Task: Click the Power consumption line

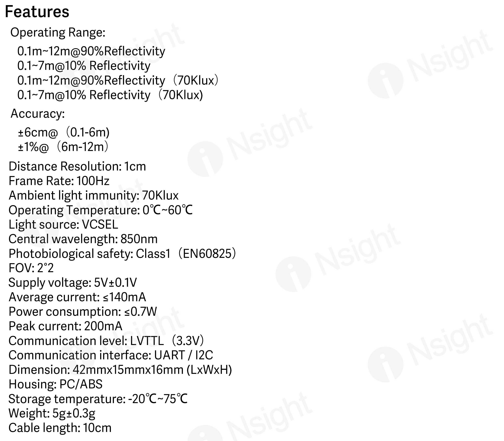Action: point(83,311)
